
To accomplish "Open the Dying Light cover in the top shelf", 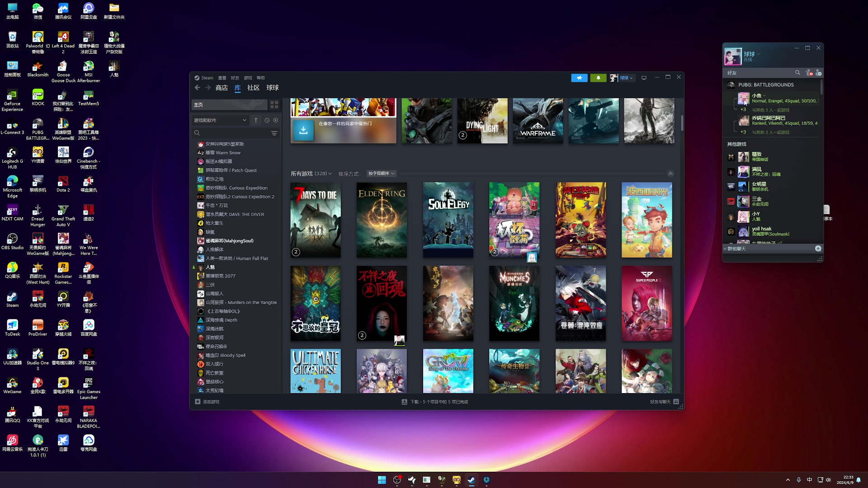I will point(482,121).
